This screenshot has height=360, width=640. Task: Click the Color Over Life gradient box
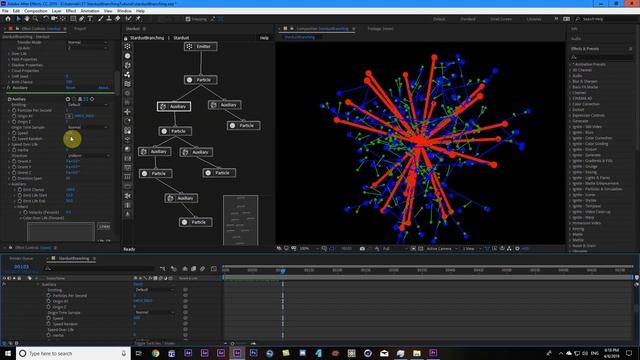(x=61, y=232)
